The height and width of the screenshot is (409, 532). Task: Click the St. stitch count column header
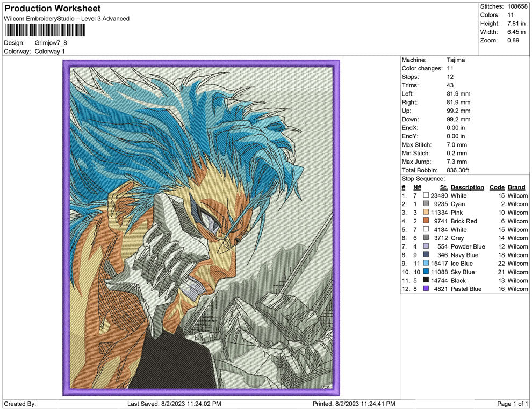coord(443,187)
